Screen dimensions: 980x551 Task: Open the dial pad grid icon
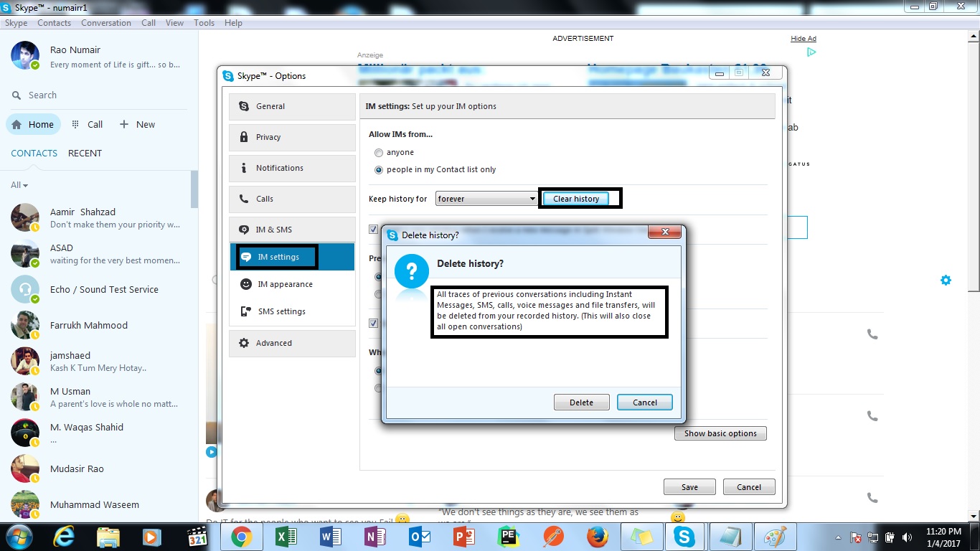76,124
